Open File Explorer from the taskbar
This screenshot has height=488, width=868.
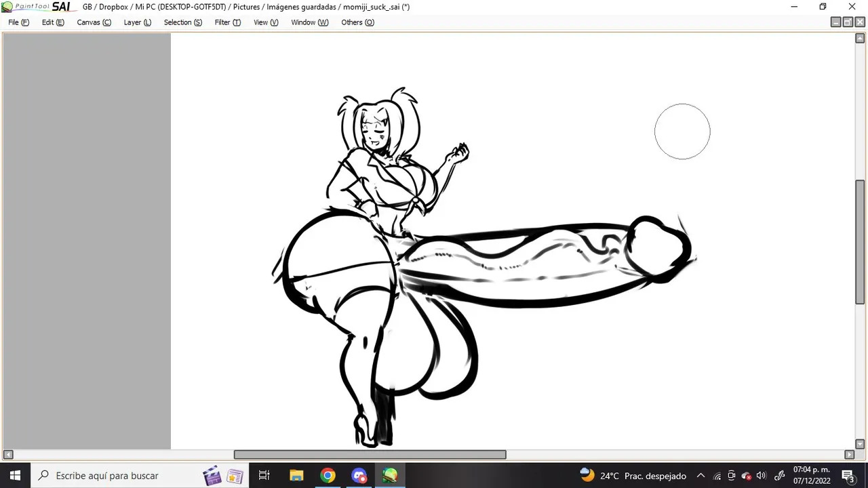pos(296,476)
